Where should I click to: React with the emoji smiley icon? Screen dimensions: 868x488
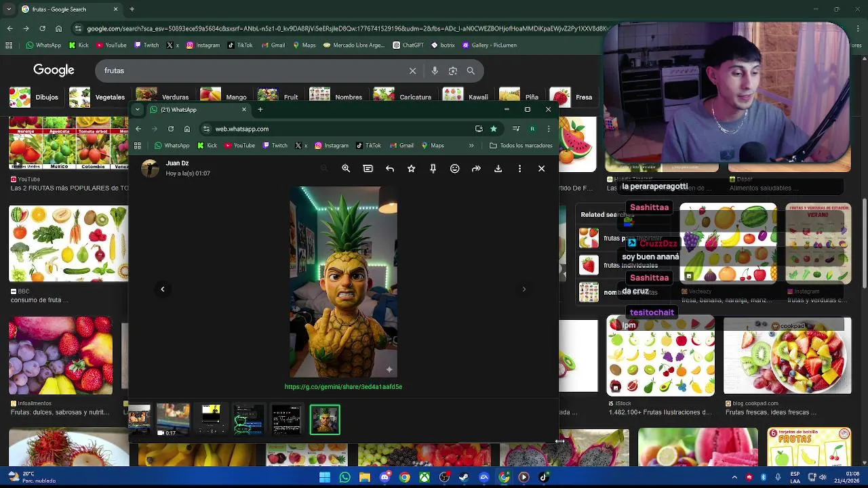(x=454, y=168)
